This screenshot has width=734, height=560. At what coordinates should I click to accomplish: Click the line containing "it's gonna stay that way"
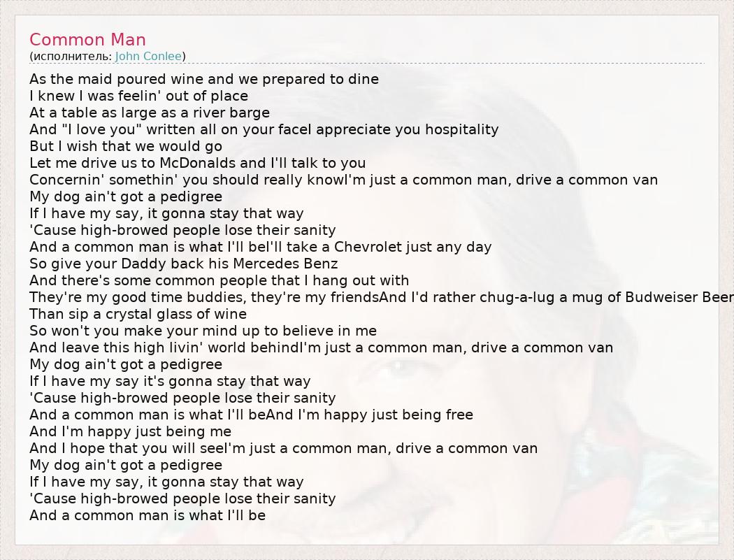(x=169, y=381)
